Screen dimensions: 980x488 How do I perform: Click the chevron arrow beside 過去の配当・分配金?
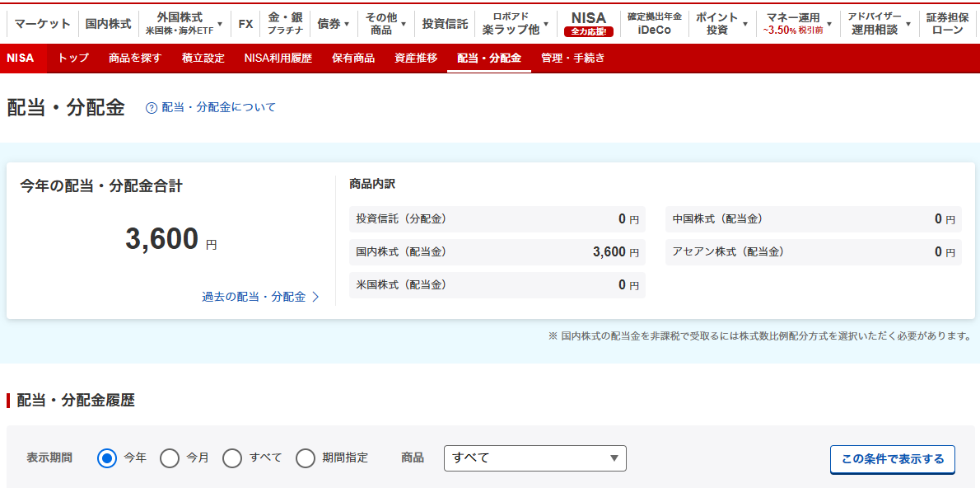[315, 297]
